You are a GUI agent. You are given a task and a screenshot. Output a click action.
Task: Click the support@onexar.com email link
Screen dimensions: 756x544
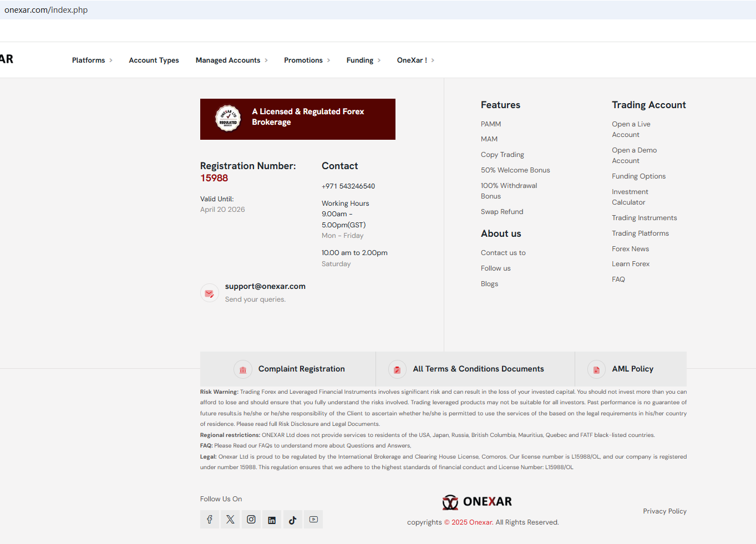pos(265,287)
